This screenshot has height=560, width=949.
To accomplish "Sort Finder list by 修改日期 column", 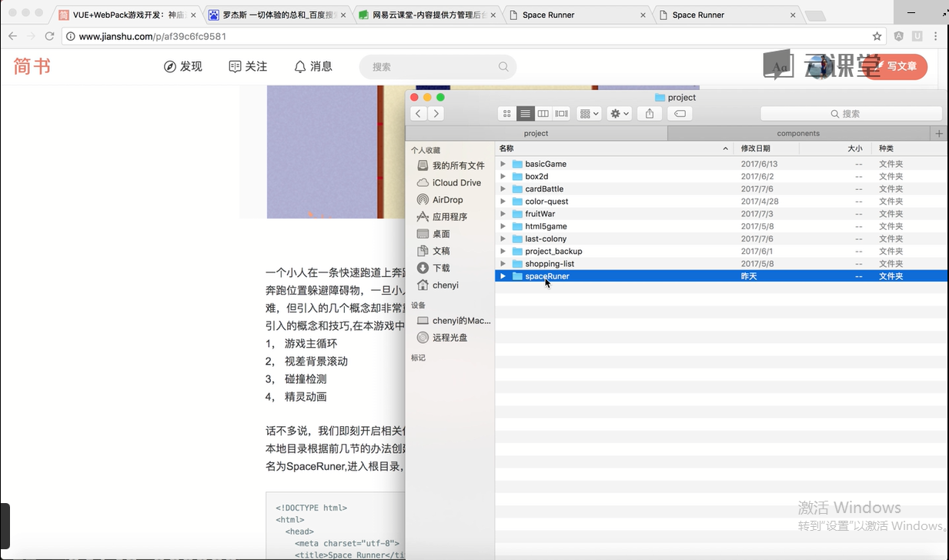I will pos(767,148).
